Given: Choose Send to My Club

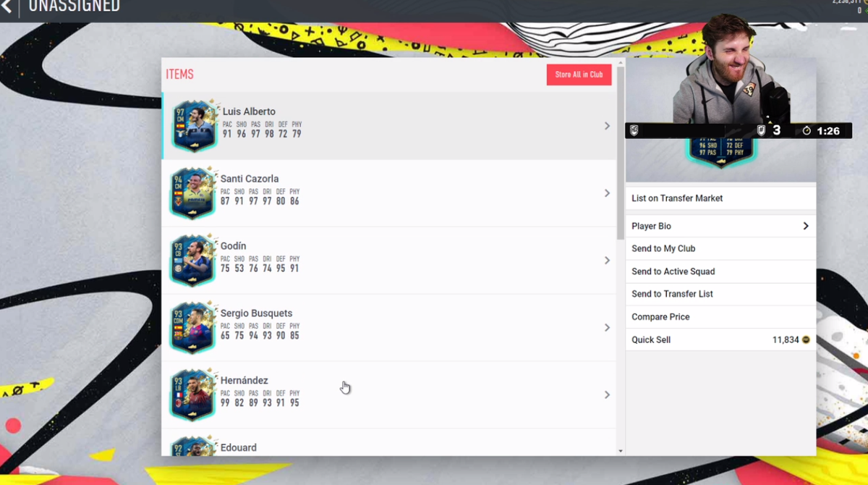Looking at the screenshot, I should click(x=720, y=248).
